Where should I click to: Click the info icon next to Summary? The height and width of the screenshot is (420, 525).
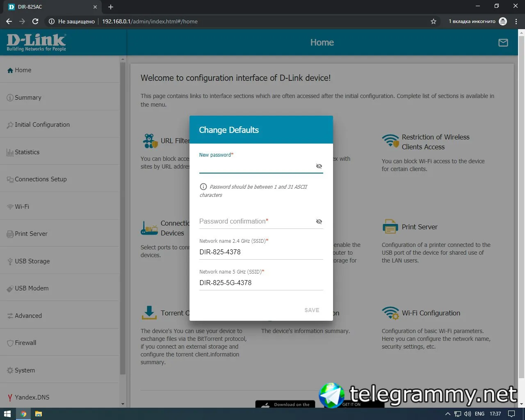pos(10,98)
